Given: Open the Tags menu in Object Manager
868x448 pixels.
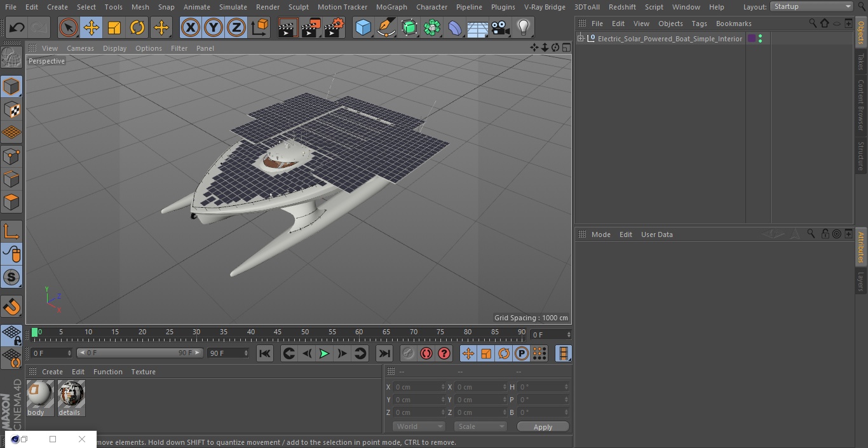Looking at the screenshot, I should pyautogui.click(x=699, y=24).
